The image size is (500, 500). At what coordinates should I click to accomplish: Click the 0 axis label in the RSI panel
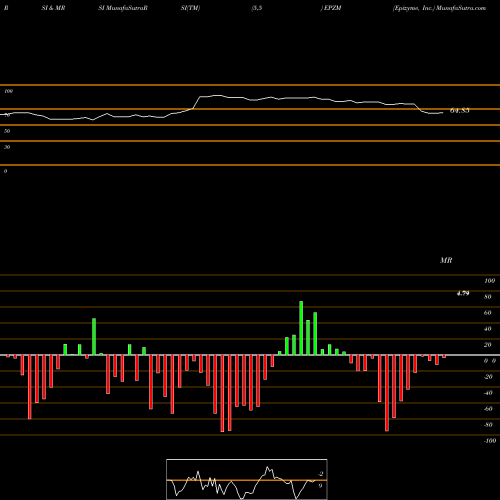5,171
